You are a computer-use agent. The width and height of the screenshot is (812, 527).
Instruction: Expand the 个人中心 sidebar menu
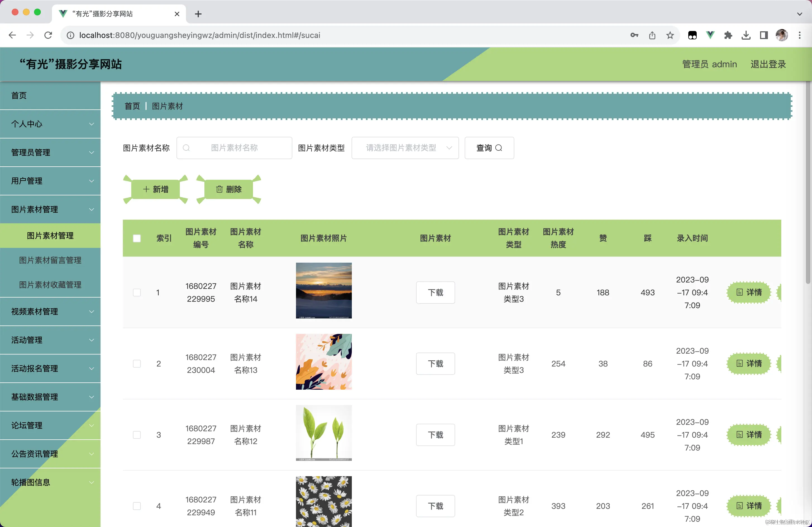pos(51,124)
